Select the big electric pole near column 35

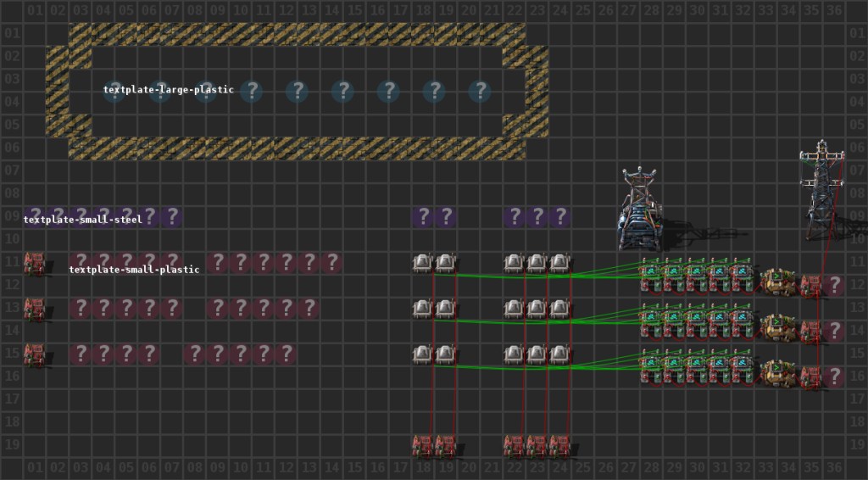click(x=822, y=191)
